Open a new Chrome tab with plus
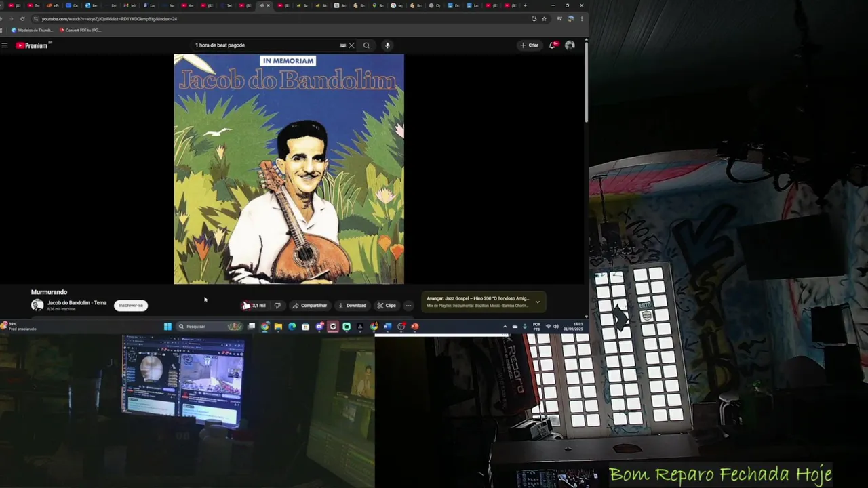This screenshot has width=868, height=488. (525, 5)
